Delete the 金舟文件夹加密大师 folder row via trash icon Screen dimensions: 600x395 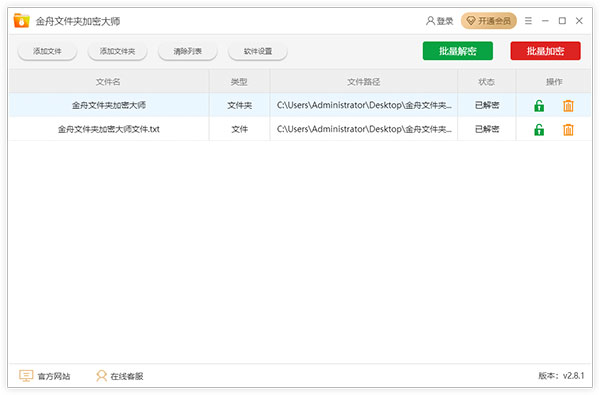click(568, 106)
